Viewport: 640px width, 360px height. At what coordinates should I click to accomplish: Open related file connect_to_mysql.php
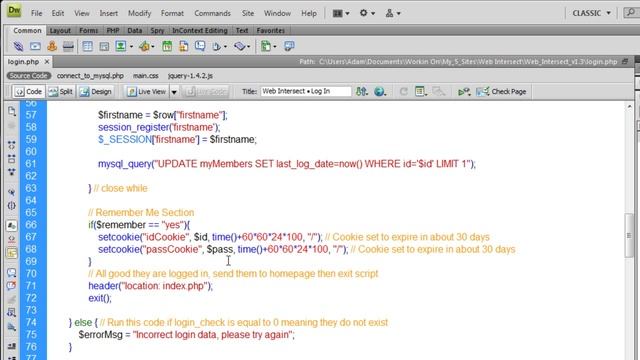(90, 76)
